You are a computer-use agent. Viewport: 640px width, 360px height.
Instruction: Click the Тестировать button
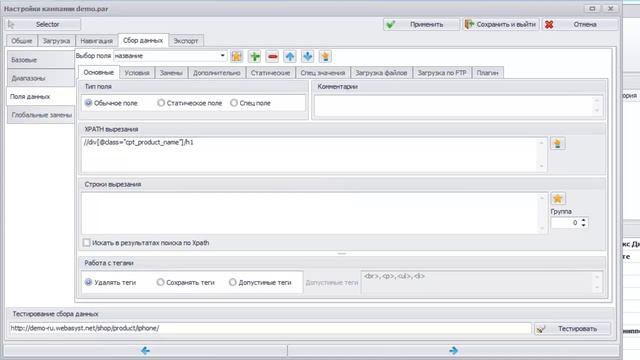pyautogui.click(x=572, y=329)
